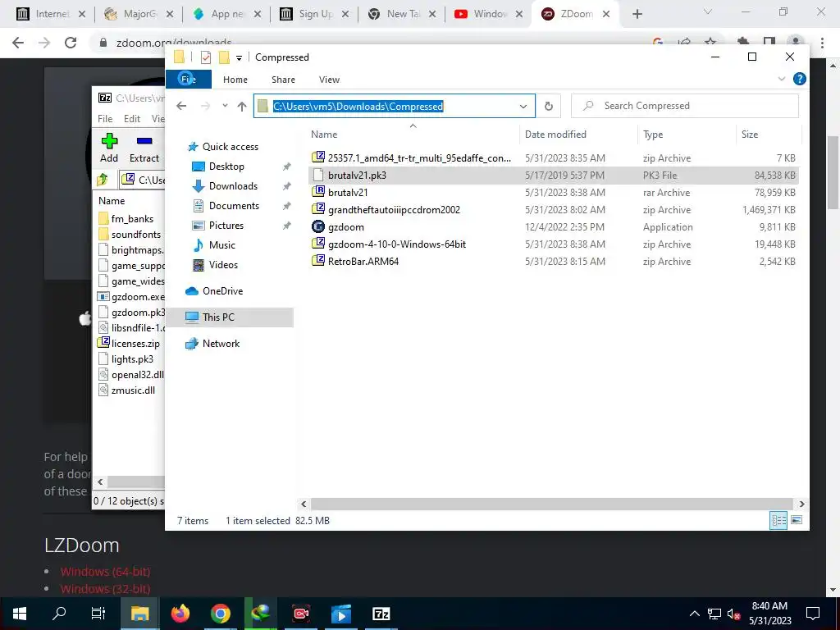The width and height of the screenshot is (840, 630).
Task: Click the Properties icon in Explorer title bar
Action: pyautogui.click(x=206, y=57)
